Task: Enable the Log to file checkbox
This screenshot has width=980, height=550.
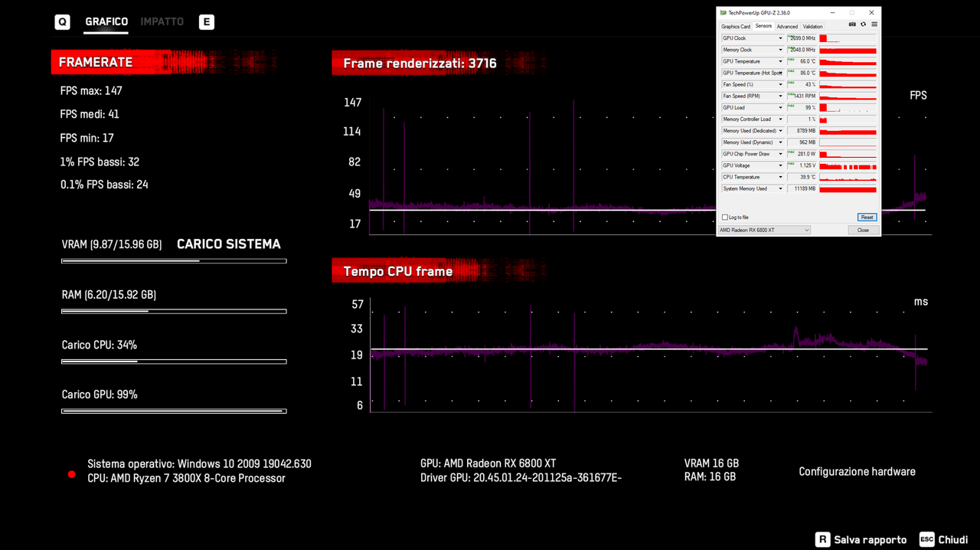Action: [x=725, y=218]
